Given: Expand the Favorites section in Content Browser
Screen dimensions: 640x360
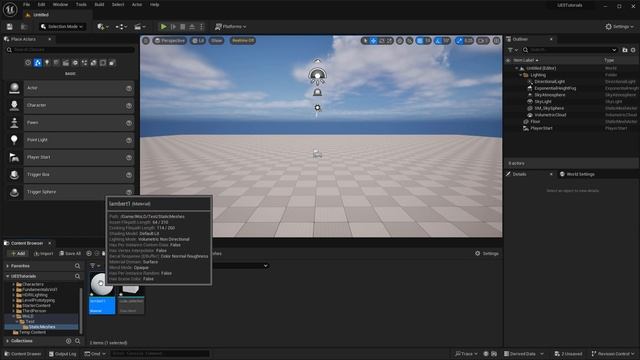Looking at the screenshot, I should coord(8,266).
